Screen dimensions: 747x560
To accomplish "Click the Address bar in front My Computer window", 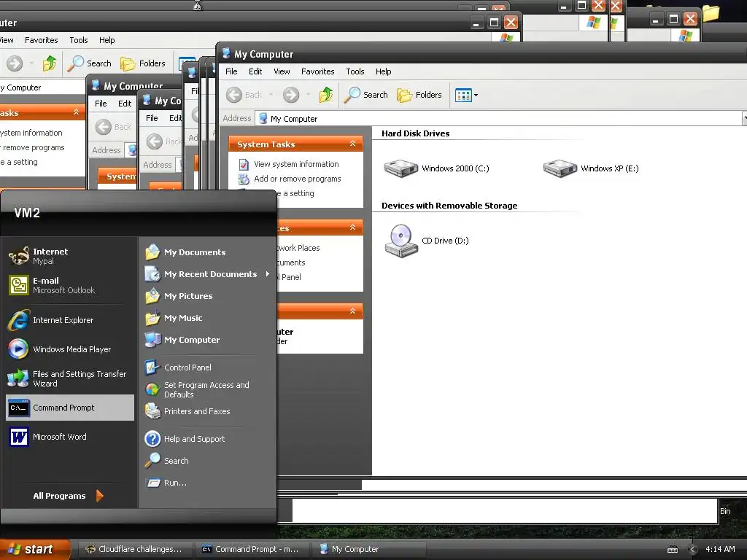I will point(499,119).
